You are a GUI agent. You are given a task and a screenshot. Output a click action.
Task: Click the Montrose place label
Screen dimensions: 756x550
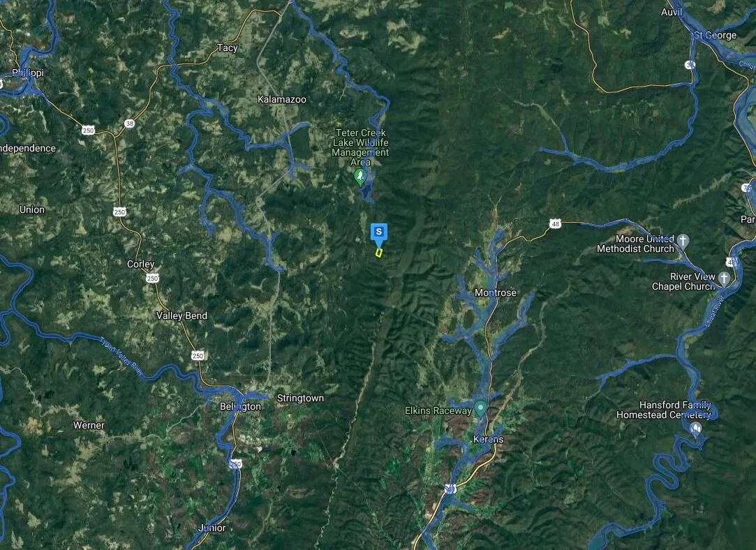(495, 292)
